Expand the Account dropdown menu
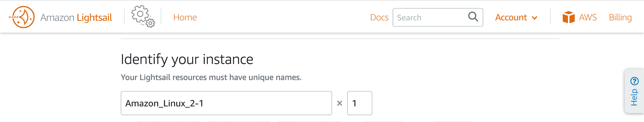 [x=516, y=17]
